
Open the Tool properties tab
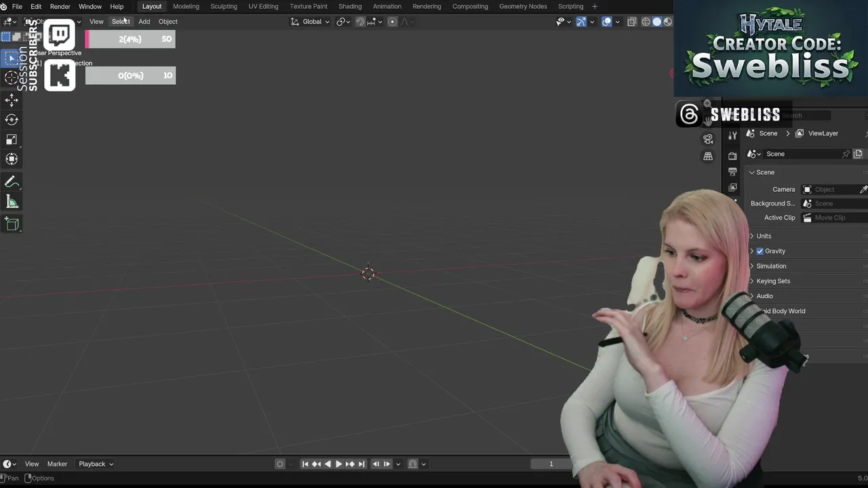coord(732,136)
